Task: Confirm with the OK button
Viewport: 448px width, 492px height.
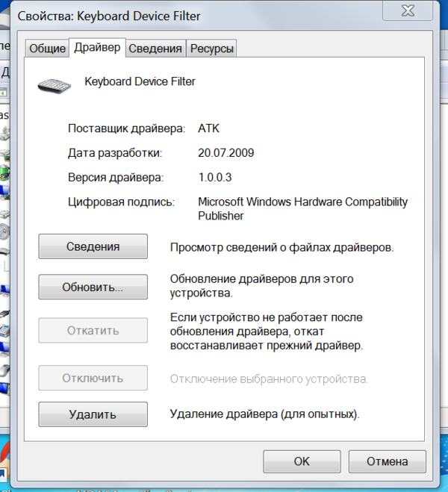Action: pos(302,461)
